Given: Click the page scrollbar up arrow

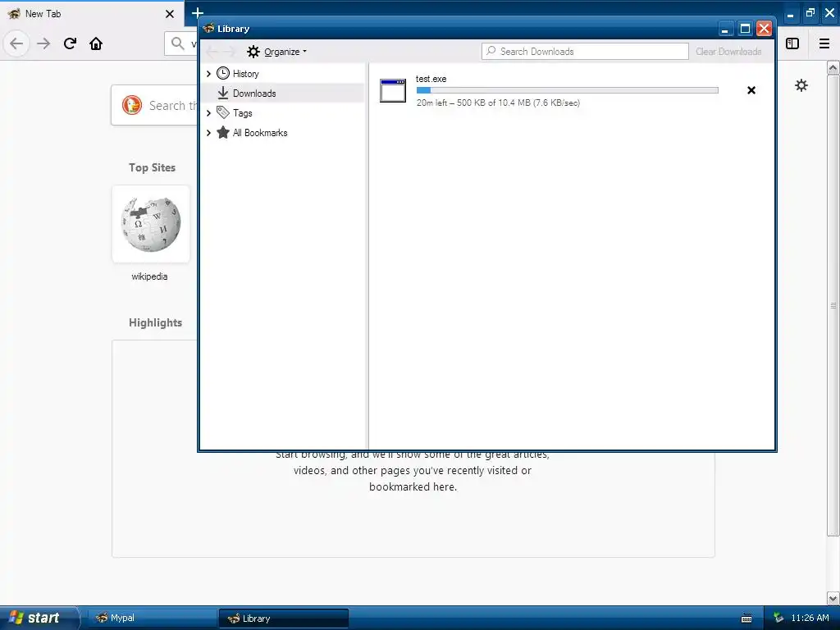Looking at the screenshot, I should tap(833, 67).
